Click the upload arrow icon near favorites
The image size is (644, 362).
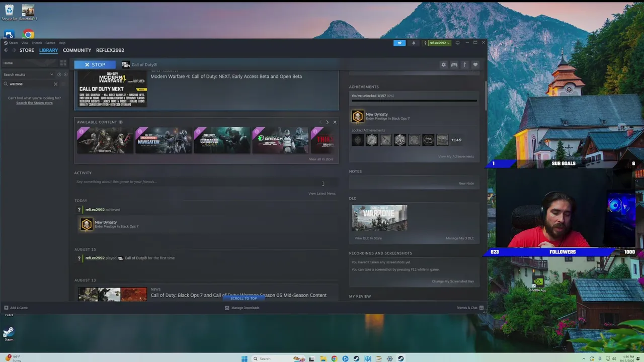pyautogui.click(x=464, y=65)
